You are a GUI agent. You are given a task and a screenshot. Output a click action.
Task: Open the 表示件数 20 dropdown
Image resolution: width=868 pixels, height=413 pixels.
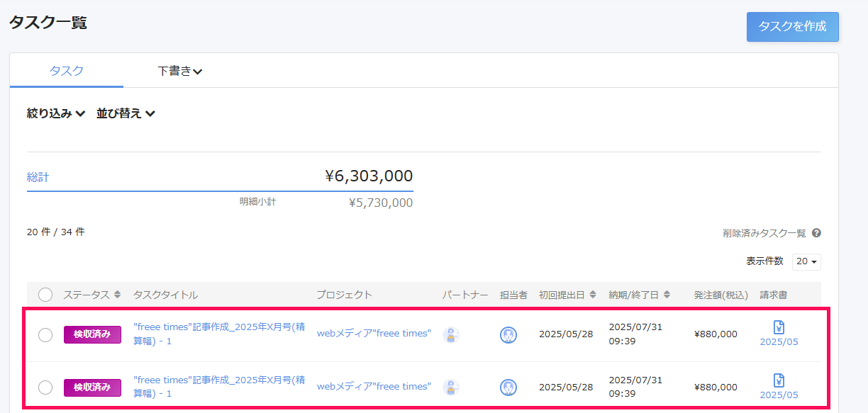[806, 261]
